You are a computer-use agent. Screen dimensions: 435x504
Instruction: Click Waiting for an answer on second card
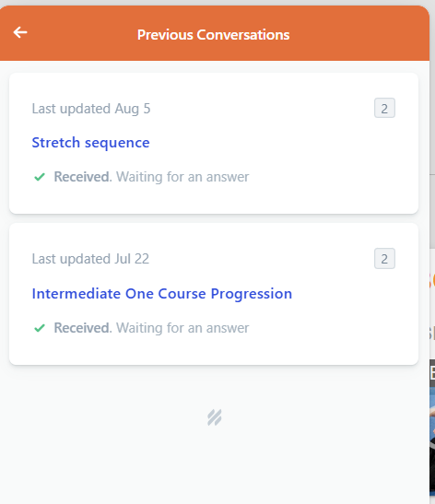point(182,328)
